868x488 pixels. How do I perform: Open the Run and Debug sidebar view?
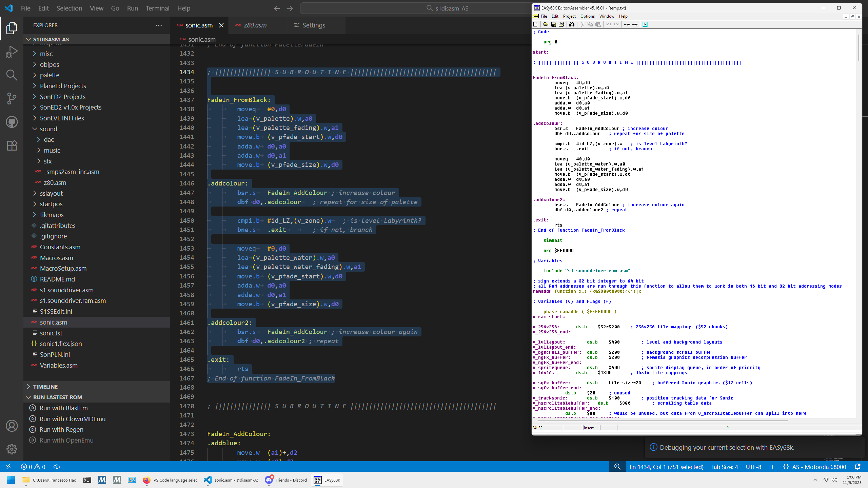pyautogui.click(x=11, y=52)
